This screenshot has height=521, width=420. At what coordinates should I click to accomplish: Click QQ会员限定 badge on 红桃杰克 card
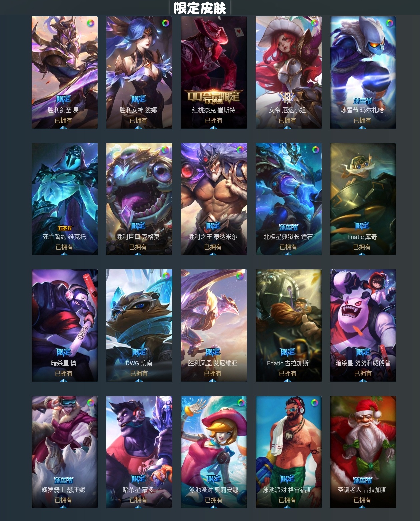[x=214, y=96]
